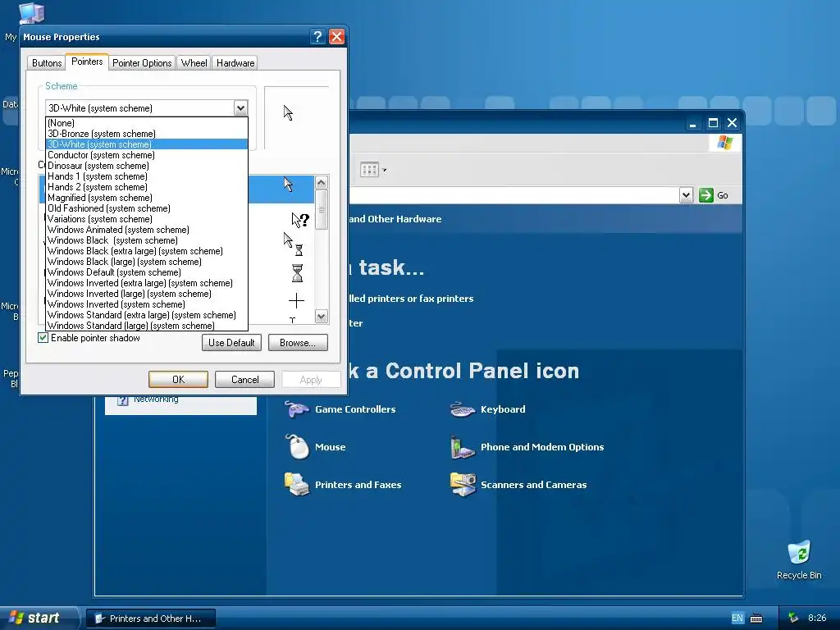The image size is (840, 630).
Task: Select the Variations system scheme
Action: [147, 219]
